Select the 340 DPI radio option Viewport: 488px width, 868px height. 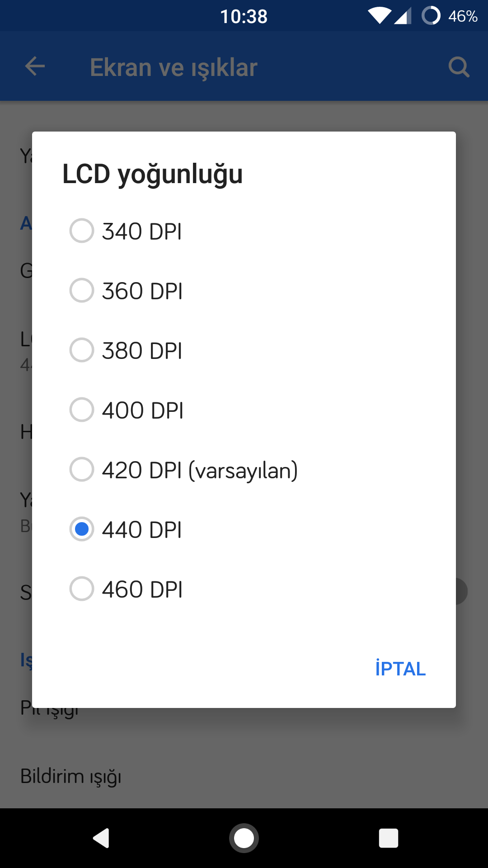[x=244, y=231]
